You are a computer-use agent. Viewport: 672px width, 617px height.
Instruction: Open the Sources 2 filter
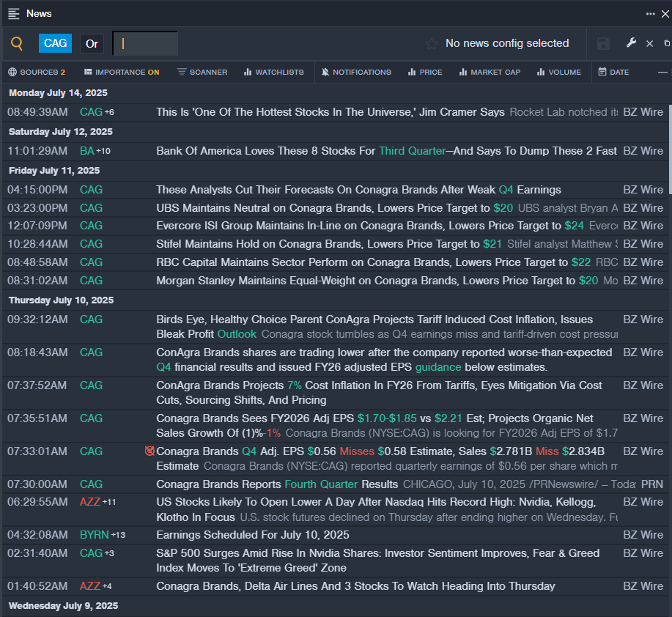[37, 72]
